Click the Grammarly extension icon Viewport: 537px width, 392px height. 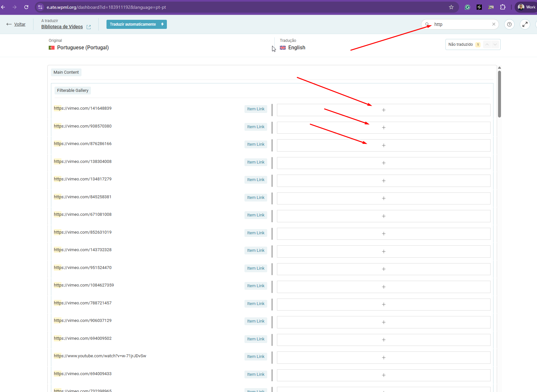[x=467, y=7]
